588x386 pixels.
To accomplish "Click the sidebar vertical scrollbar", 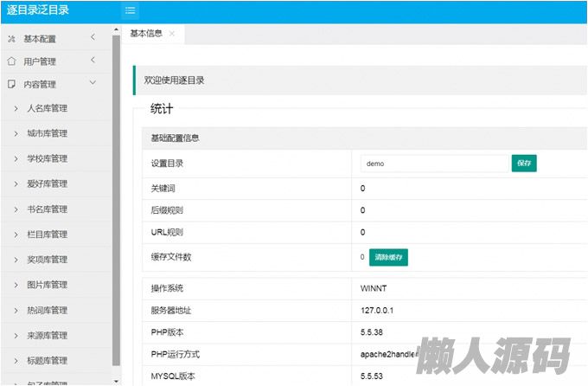I will point(117,199).
